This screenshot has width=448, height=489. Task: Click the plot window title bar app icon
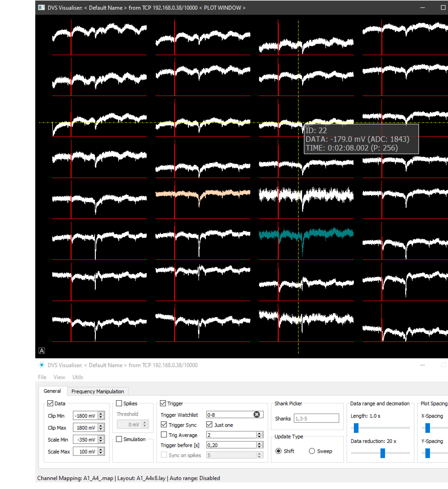[41, 8]
